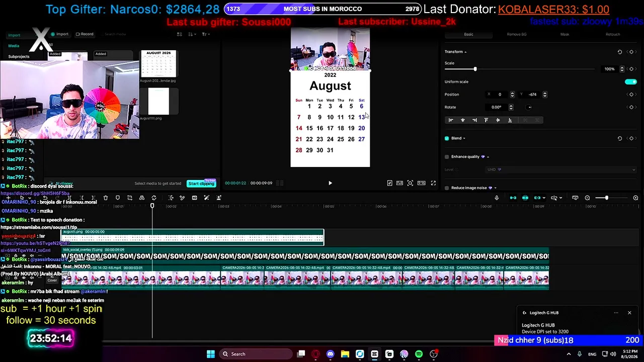Open File Explorer from the taskbar
Image resolution: width=644 pixels, height=362 pixels.
click(345, 354)
